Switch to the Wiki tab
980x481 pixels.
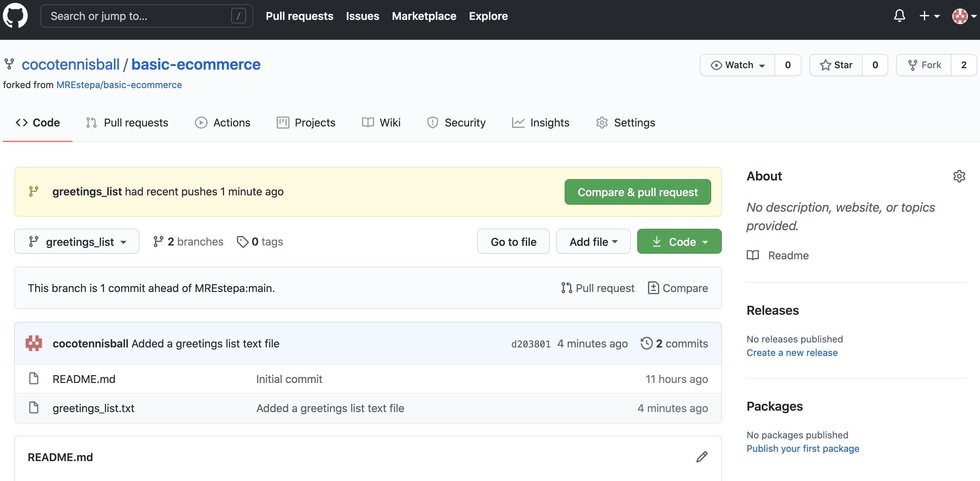[x=381, y=122]
